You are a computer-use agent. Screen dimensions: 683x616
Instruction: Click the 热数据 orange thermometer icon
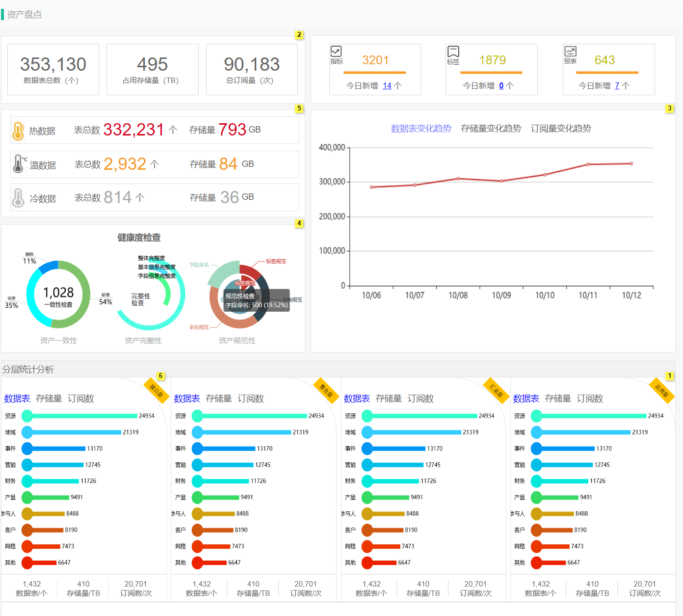point(18,131)
